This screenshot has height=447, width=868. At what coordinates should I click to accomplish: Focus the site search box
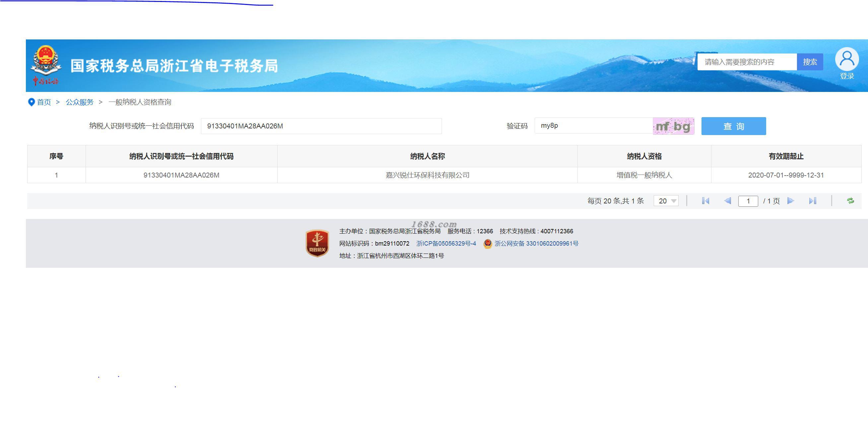(746, 62)
